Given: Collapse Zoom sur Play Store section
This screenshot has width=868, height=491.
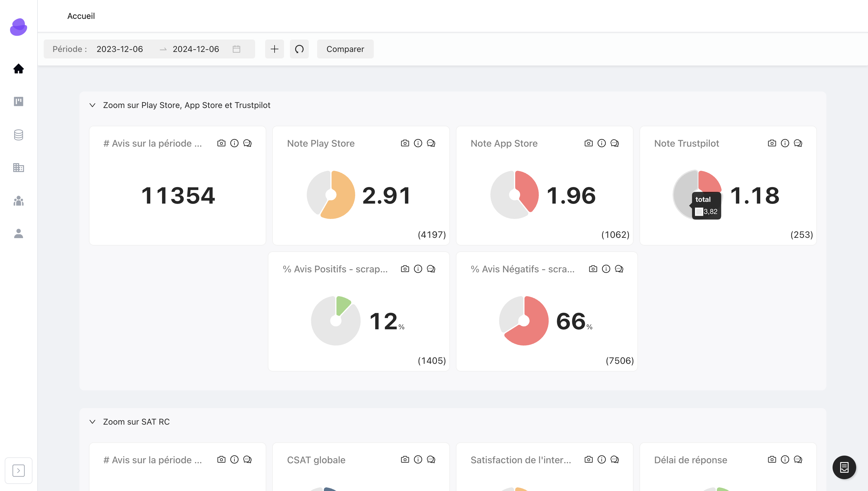Looking at the screenshot, I should tap(92, 105).
